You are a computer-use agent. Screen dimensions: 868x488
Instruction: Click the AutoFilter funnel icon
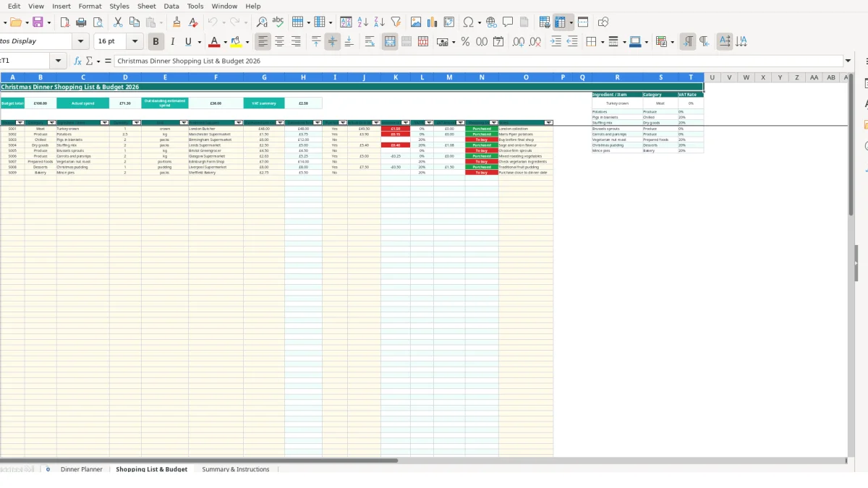[x=396, y=22]
